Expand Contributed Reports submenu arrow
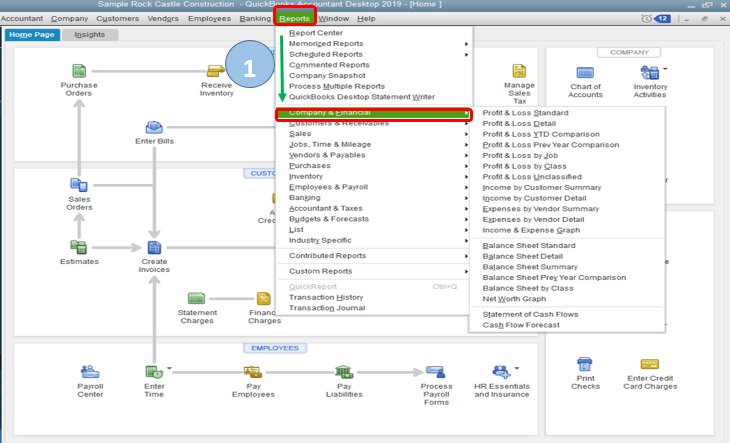This screenshot has width=730, height=443. (x=466, y=256)
